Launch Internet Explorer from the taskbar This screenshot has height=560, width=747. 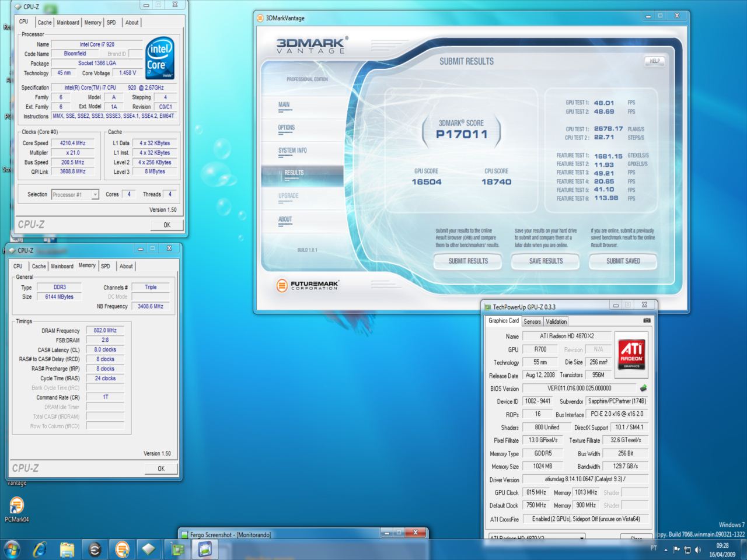point(40,549)
